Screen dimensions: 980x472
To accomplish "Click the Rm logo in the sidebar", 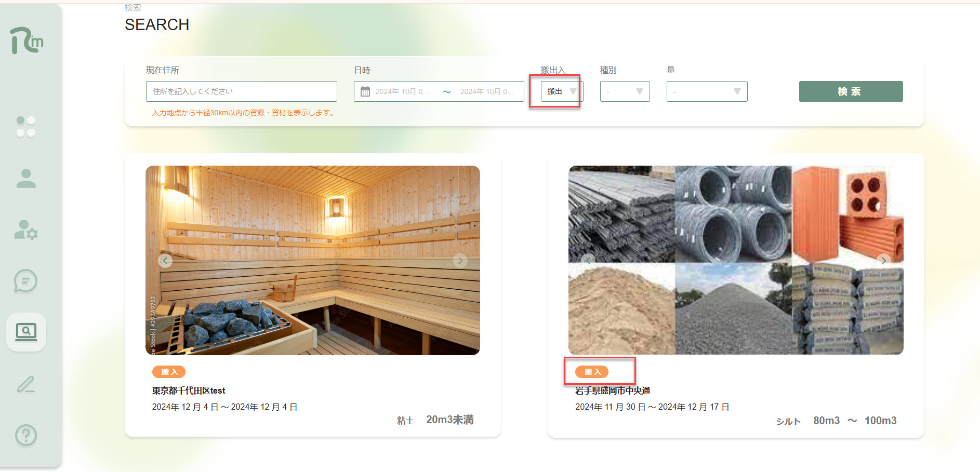I will tap(27, 41).
